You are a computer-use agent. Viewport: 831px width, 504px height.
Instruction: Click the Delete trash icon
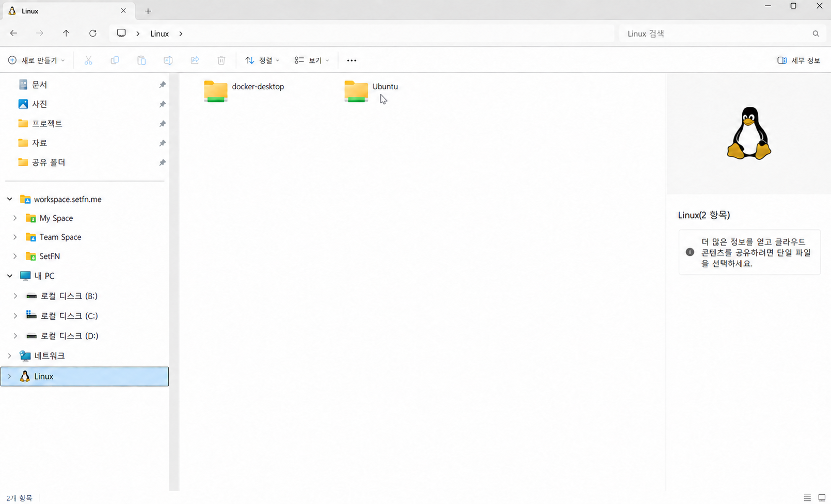pyautogui.click(x=221, y=60)
